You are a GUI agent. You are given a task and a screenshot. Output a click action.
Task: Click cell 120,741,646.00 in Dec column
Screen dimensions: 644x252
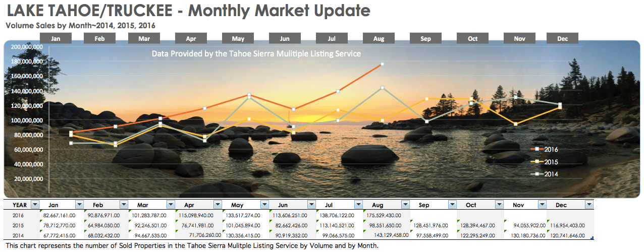click(x=570, y=235)
